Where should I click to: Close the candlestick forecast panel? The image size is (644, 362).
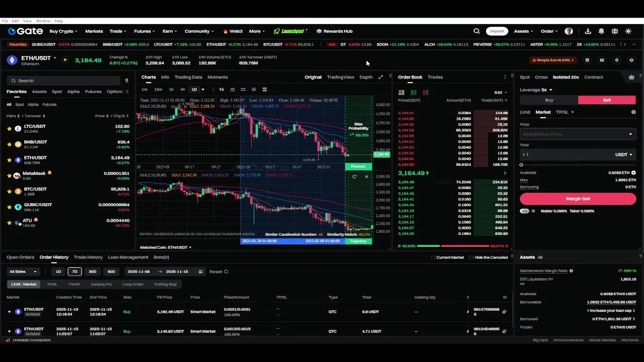[x=366, y=176]
